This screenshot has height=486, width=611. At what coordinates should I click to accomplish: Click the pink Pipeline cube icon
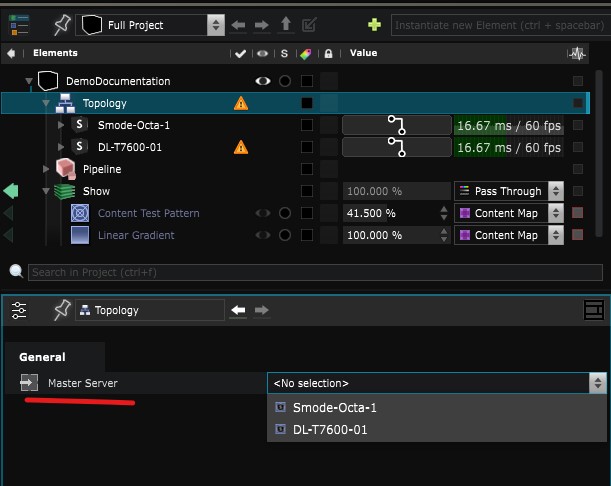coord(66,169)
